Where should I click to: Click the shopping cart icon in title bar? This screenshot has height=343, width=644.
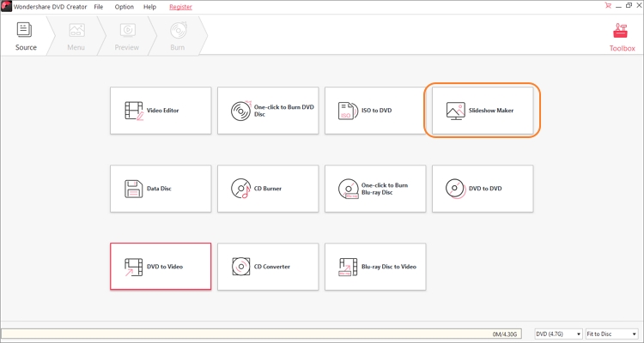pos(608,5)
